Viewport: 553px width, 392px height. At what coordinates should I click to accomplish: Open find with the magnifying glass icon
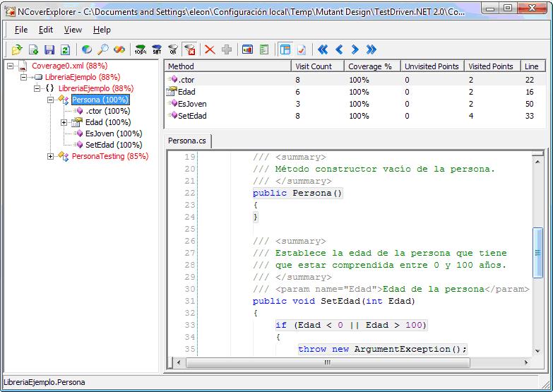point(103,49)
